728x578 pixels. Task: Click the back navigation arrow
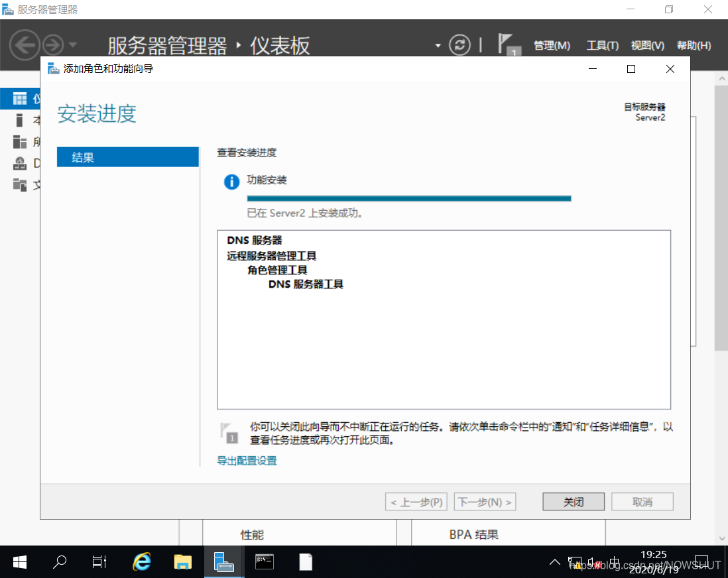click(25, 45)
